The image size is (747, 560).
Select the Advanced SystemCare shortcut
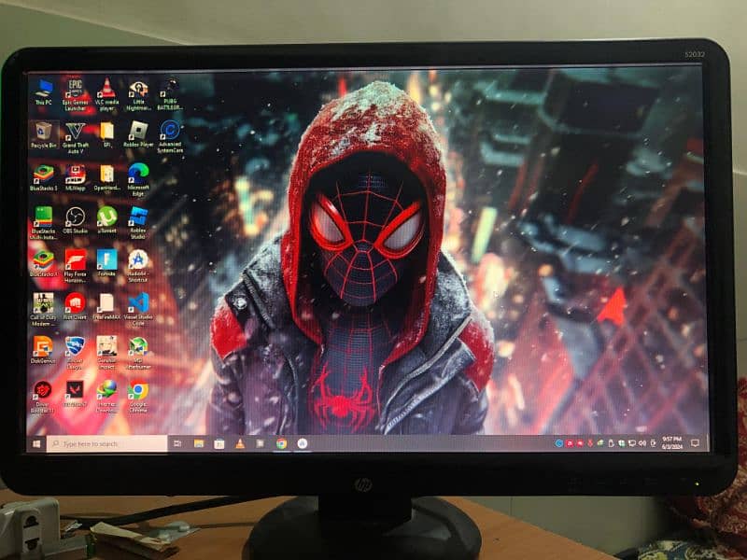pos(170,131)
